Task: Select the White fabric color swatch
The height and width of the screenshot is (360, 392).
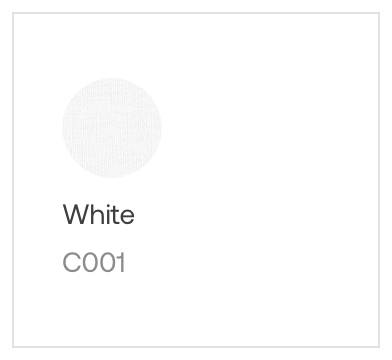Action: click(x=112, y=128)
